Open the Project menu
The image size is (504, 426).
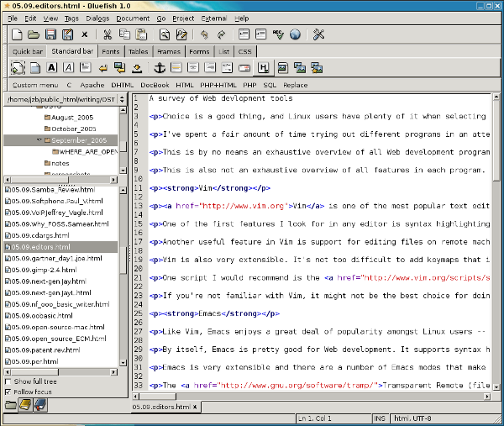click(x=183, y=18)
